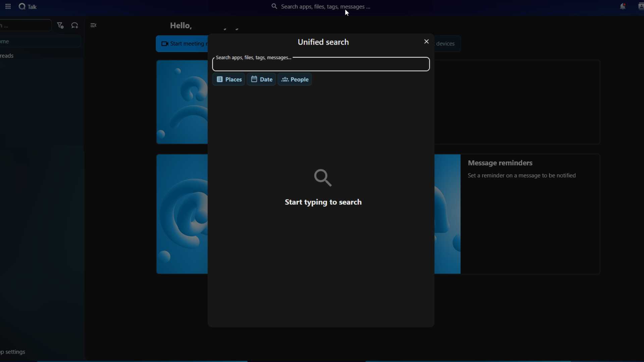Open Message reminders card
The width and height of the screenshot is (644, 362).
pyautogui.click(x=517, y=214)
